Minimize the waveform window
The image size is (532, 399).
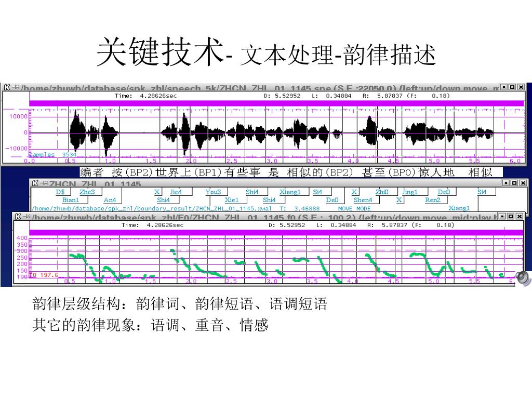coord(504,87)
